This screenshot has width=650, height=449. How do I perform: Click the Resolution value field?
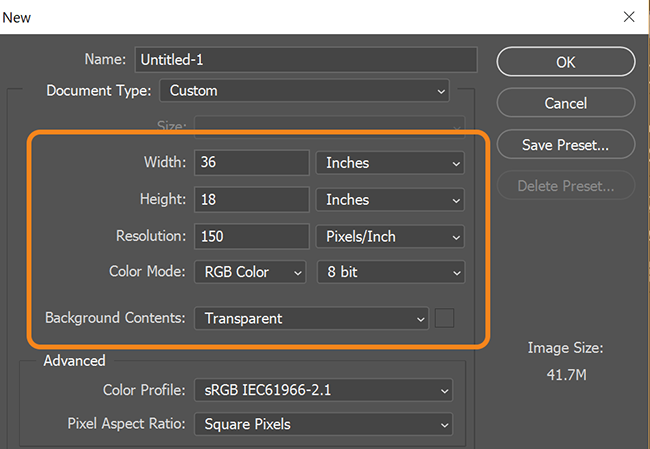pyautogui.click(x=252, y=236)
